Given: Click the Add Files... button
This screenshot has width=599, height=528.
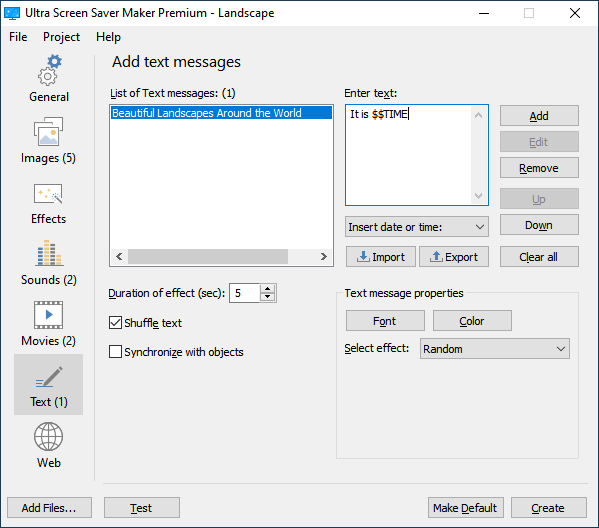Looking at the screenshot, I should coord(49,508).
